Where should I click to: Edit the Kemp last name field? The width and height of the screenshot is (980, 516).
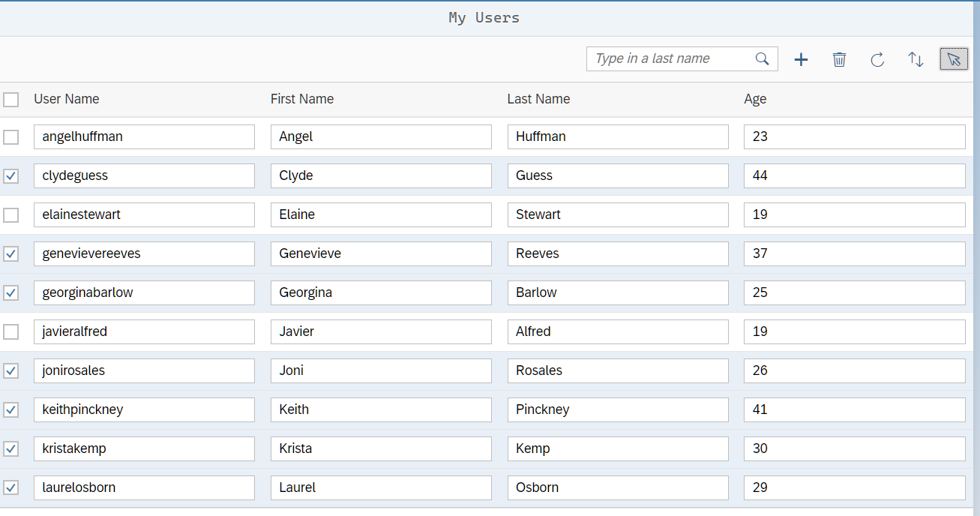click(618, 448)
